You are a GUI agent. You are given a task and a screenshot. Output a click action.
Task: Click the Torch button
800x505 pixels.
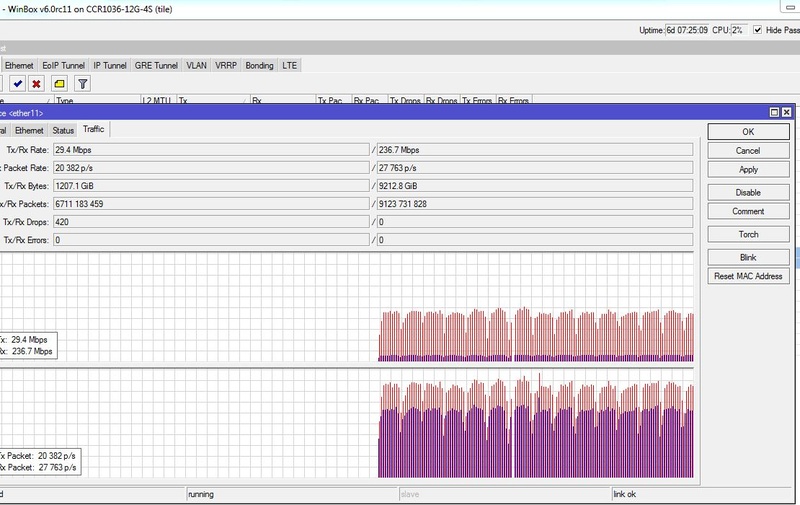point(748,234)
